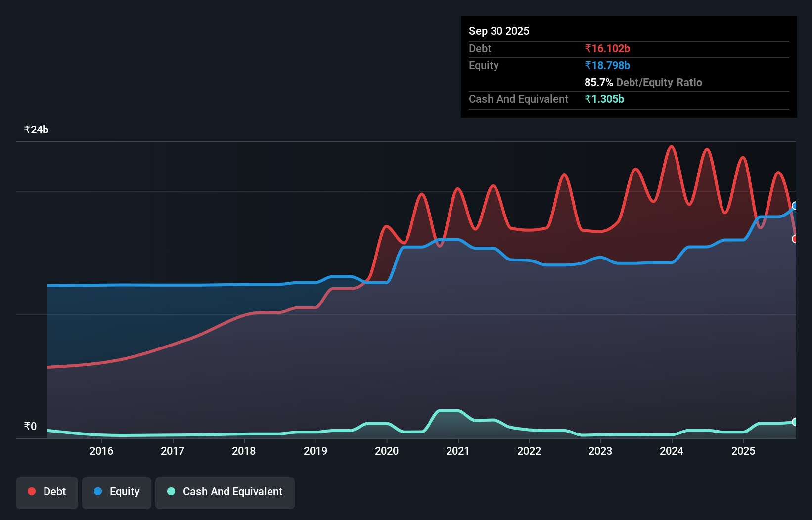The width and height of the screenshot is (812, 520).
Task: Select the 2025 year label
Action: 744,451
